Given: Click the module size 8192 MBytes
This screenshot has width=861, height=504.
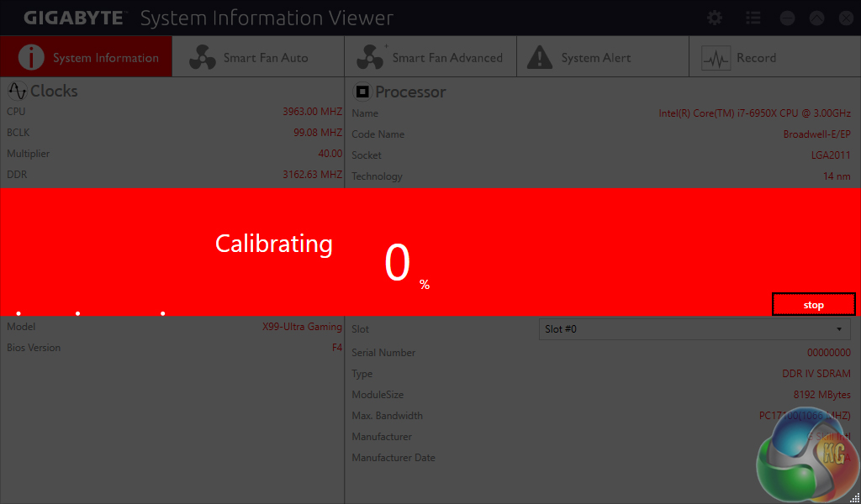Looking at the screenshot, I should 822,395.
